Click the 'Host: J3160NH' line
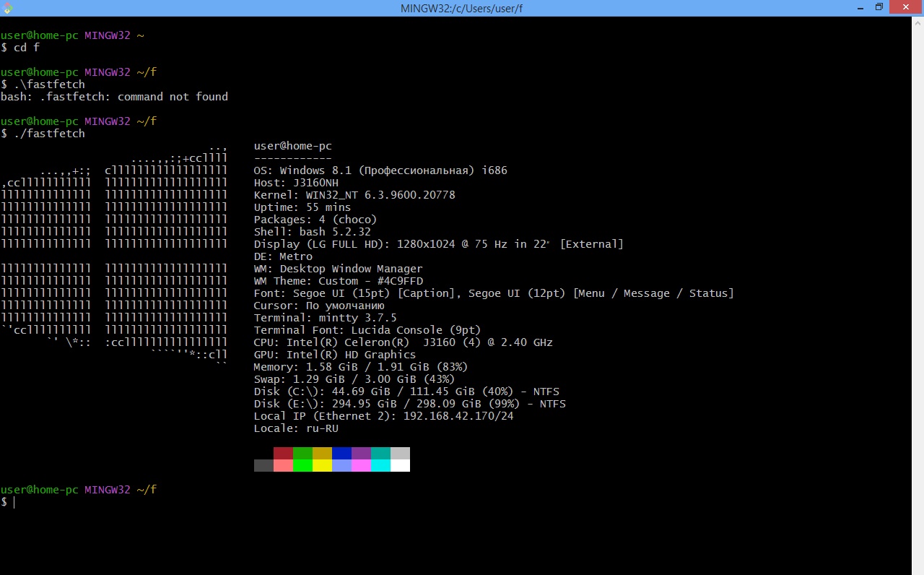Image resolution: width=924 pixels, height=575 pixels. tap(296, 183)
